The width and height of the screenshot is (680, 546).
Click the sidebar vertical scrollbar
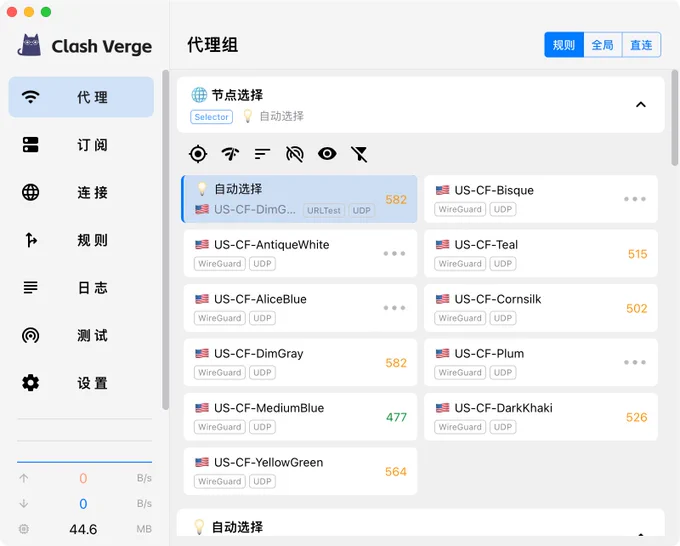point(165,240)
